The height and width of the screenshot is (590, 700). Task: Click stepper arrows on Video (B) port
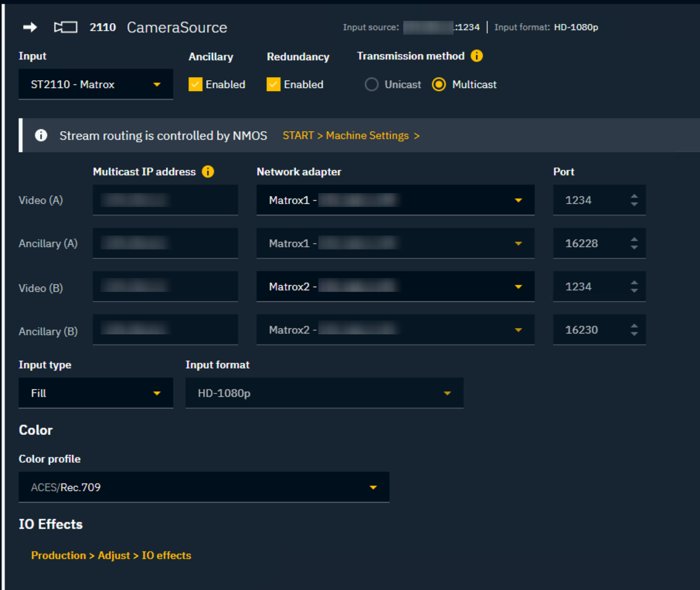tap(634, 287)
